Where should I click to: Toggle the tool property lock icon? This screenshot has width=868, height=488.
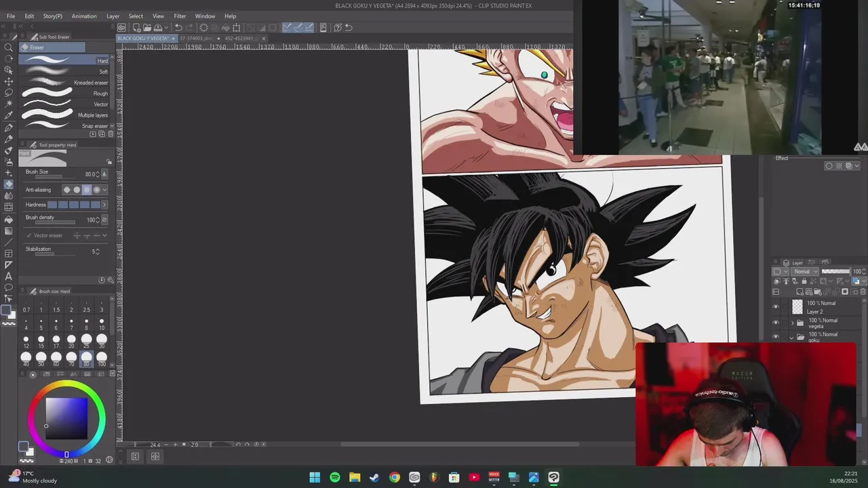[x=109, y=161]
